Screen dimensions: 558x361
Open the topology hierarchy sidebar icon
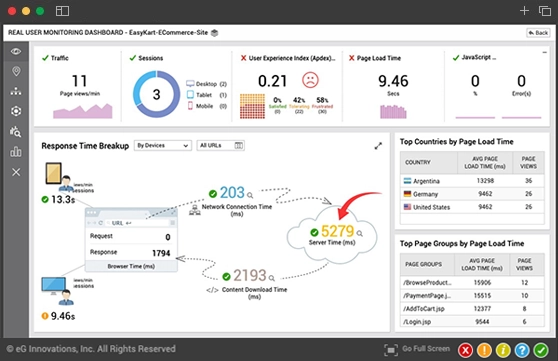16,91
